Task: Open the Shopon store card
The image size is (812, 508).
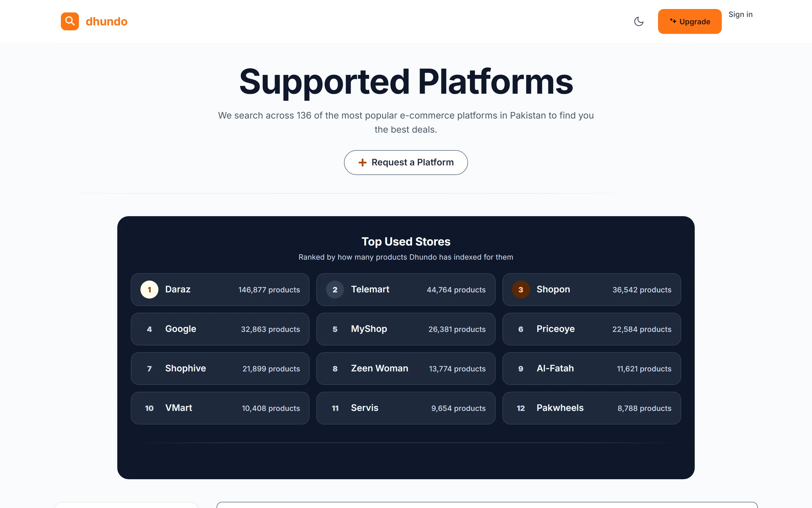Action: [x=592, y=290]
